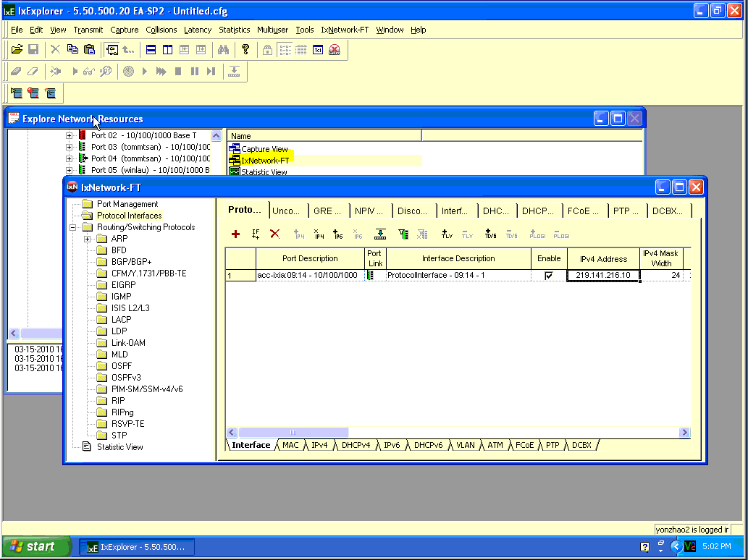748x560 pixels.
Task: Click the red plus add interface icon
Action: click(x=235, y=234)
